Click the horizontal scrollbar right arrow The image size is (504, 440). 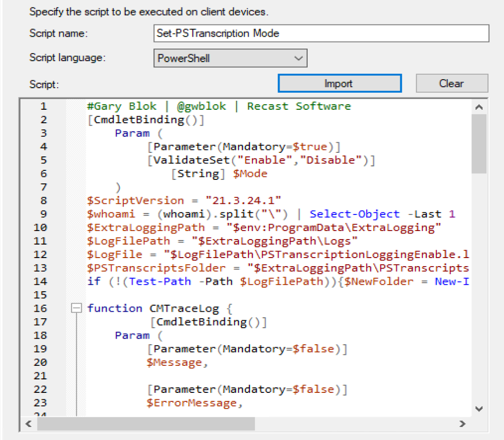click(462, 424)
